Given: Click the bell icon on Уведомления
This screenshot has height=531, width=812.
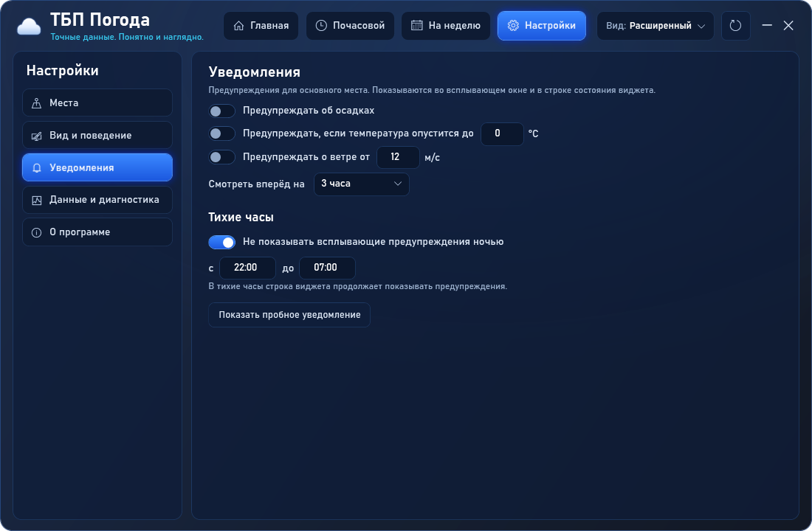Looking at the screenshot, I should [36, 167].
